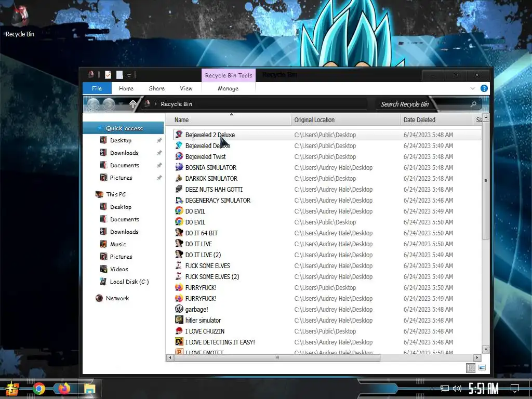Open Customize Quick Access Toolbar dropdown
Screen dimensions: 532x399
(129, 75)
